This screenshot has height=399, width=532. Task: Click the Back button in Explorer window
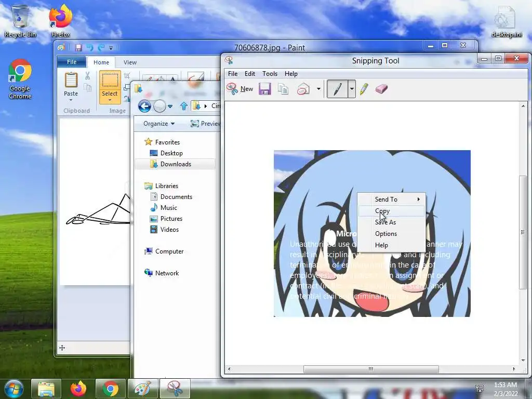pyautogui.click(x=144, y=106)
